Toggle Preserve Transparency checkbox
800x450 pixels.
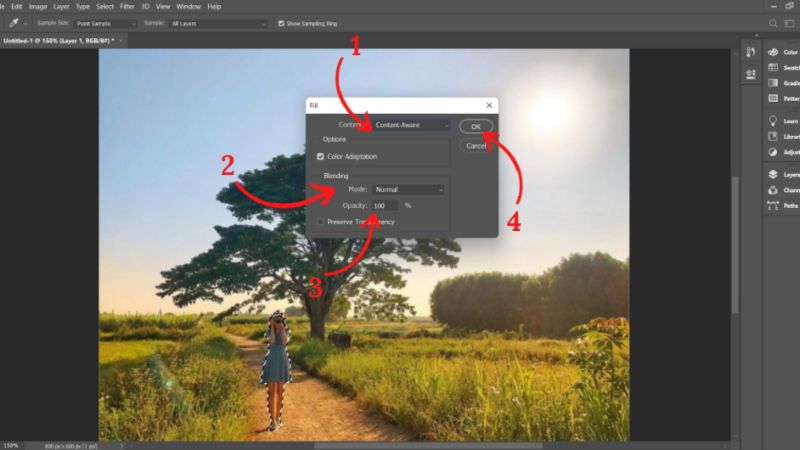click(x=320, y=222)
